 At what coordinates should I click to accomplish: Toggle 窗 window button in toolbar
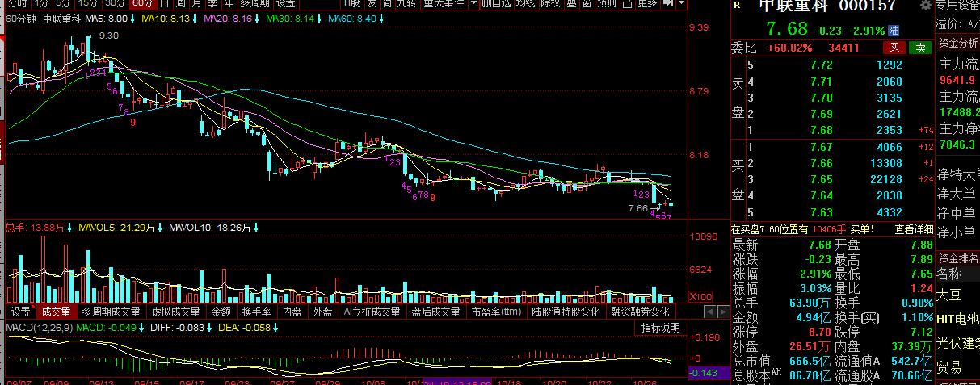587,4
